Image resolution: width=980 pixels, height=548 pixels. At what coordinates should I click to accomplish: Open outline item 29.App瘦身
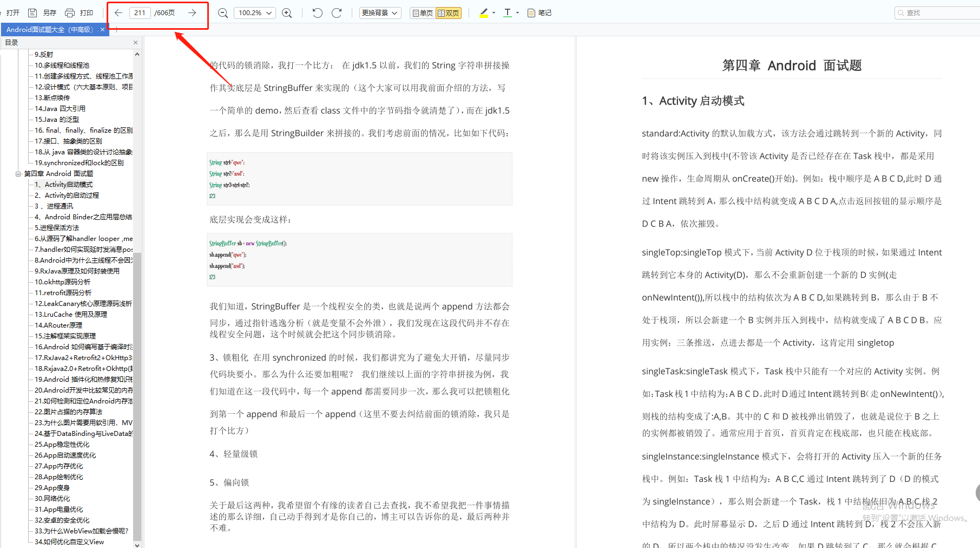[x=52, y=487]
